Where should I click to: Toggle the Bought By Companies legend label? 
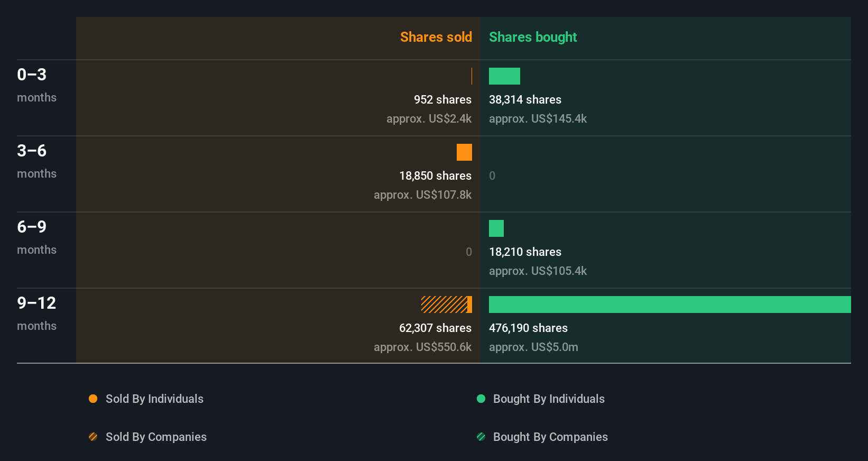click(x=550, y=437)
